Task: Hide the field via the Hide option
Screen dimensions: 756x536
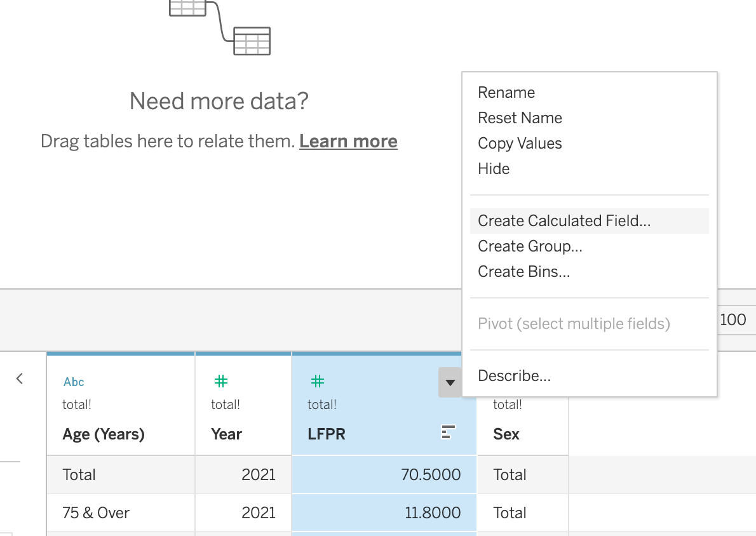Action: (x=494, y=169)
